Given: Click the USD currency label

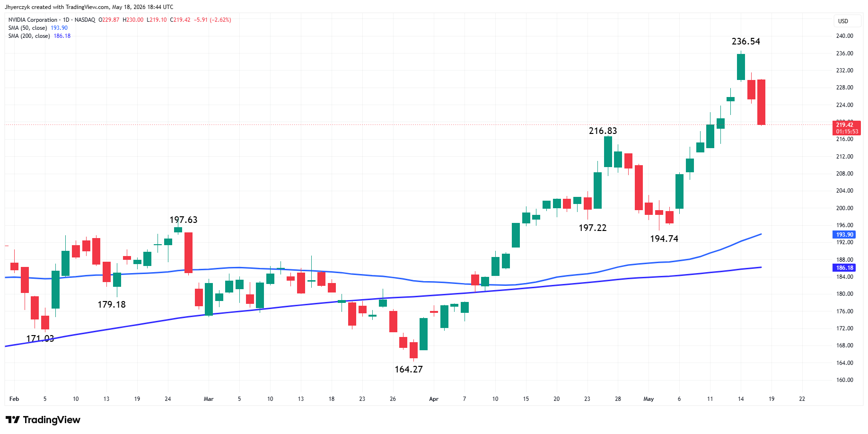Looking at the screenshot, I should pos(843,21).
